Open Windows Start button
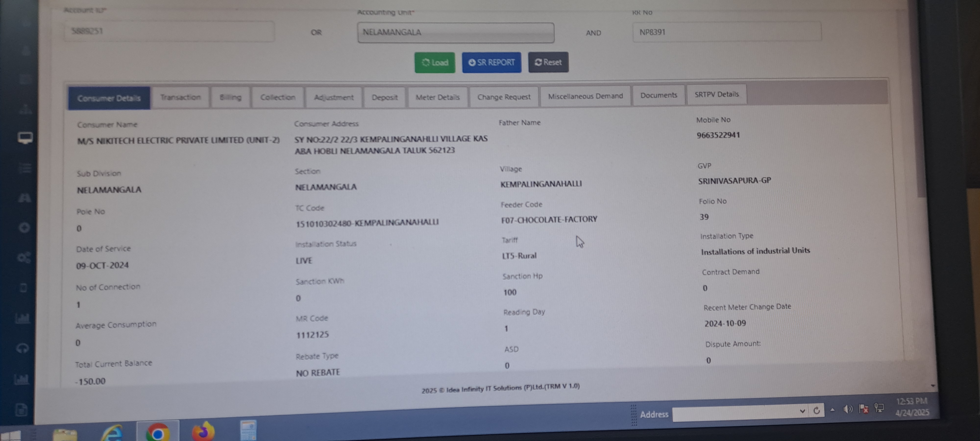980x441 pixels. coord(11,435)
